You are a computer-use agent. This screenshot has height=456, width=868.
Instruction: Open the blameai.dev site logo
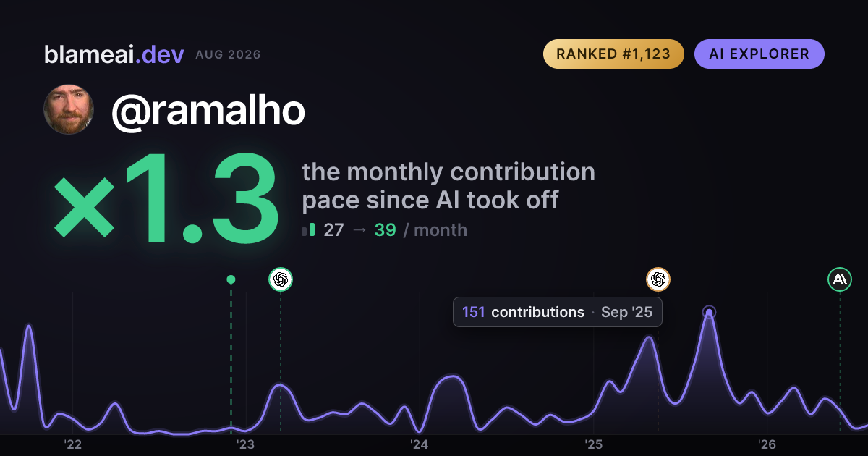tap(114, 54)
